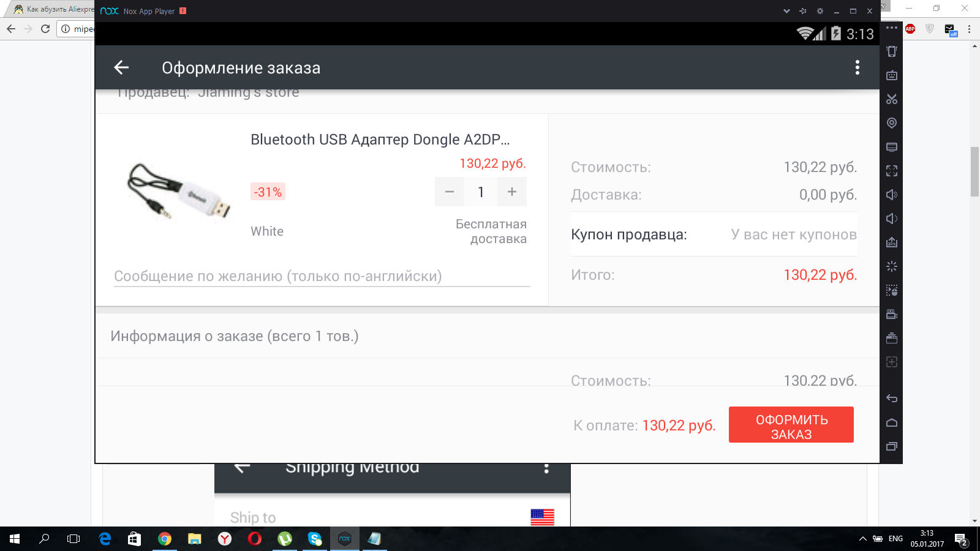The image size is (980, 551).
Task: Click the AdBlock Plus extension icon
Action: point(910,29)
